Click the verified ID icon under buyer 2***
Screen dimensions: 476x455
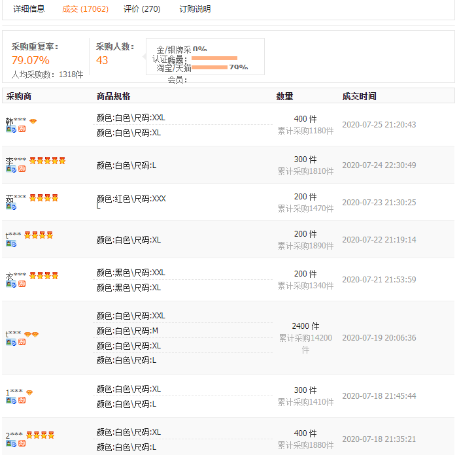11,443
